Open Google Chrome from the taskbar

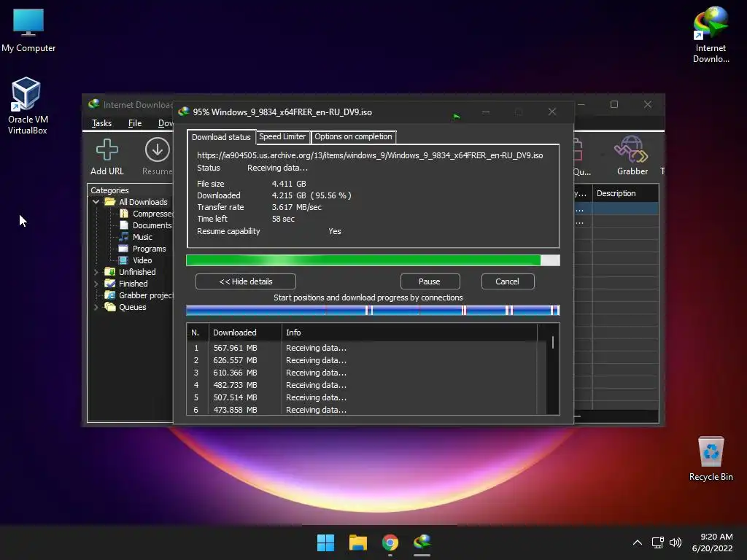(390, 542)
